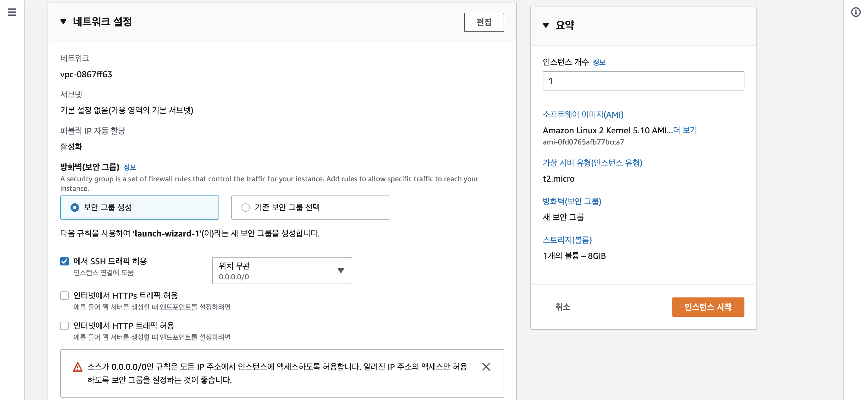Viewport: 868px width, 400px height.
Task: Click the 1개의 볼륨 – 8GiB text
Action: point(574,256)
